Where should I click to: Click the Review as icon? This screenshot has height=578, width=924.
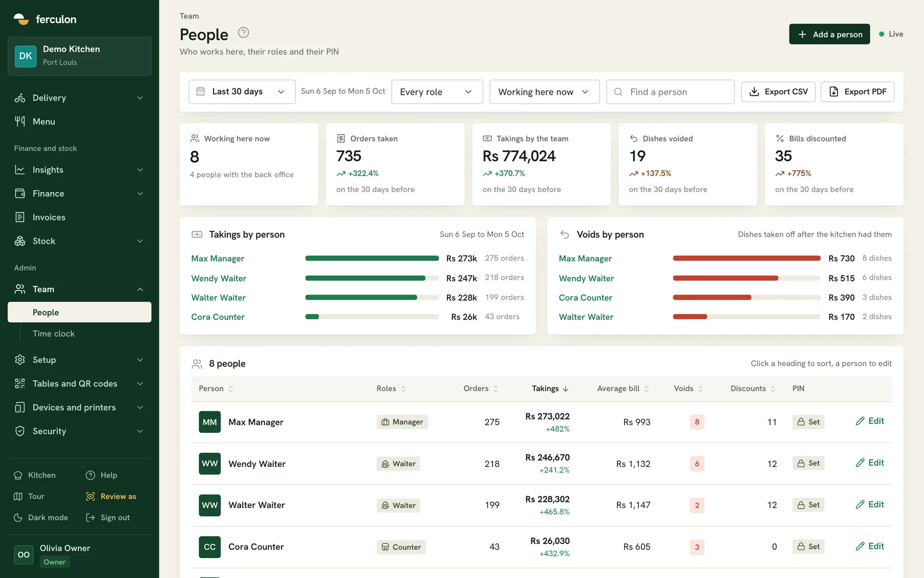[91, 496]
